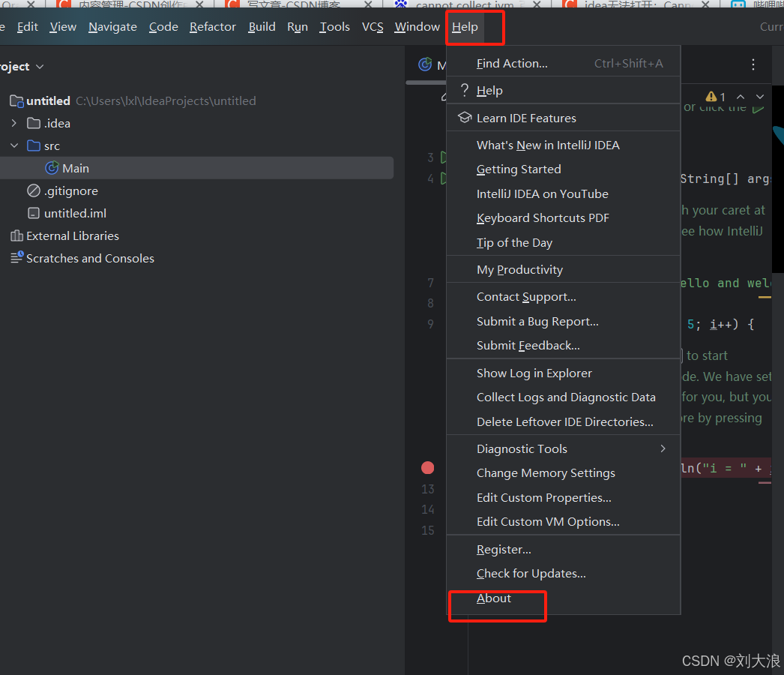784x675 pixels.
Task: Go to next highlighted error arrow
Action: [760, 97]
